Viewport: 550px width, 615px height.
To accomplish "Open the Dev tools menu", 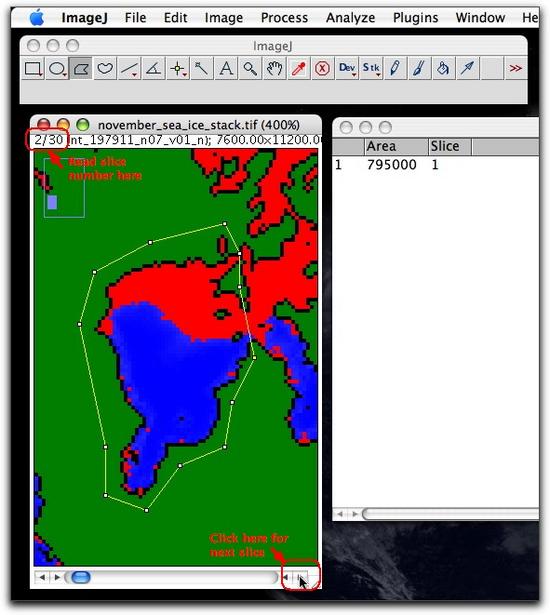I will (x=347, y=69).
